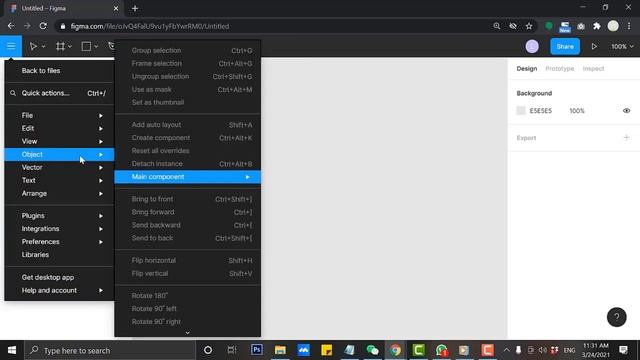The image size is (640, 360).
Task: Bookmark this page star icon
Action: (x=529, y=26)
